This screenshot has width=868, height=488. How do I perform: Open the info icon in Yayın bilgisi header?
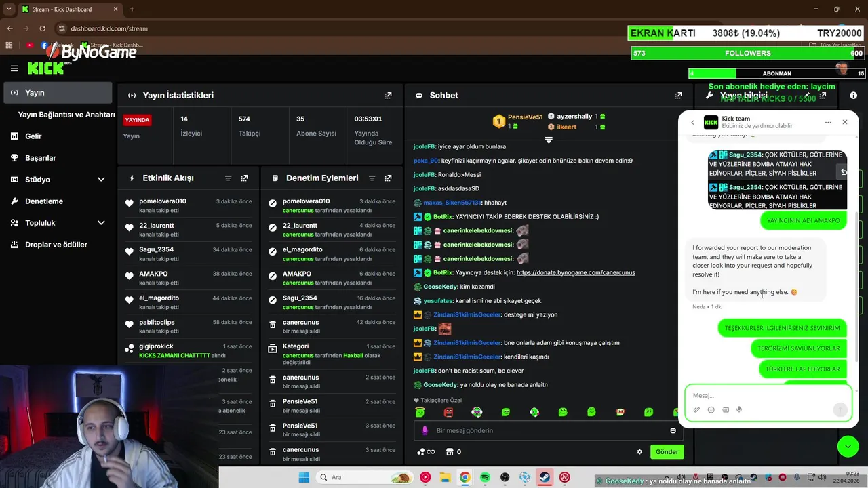click(x=853, y=96)
